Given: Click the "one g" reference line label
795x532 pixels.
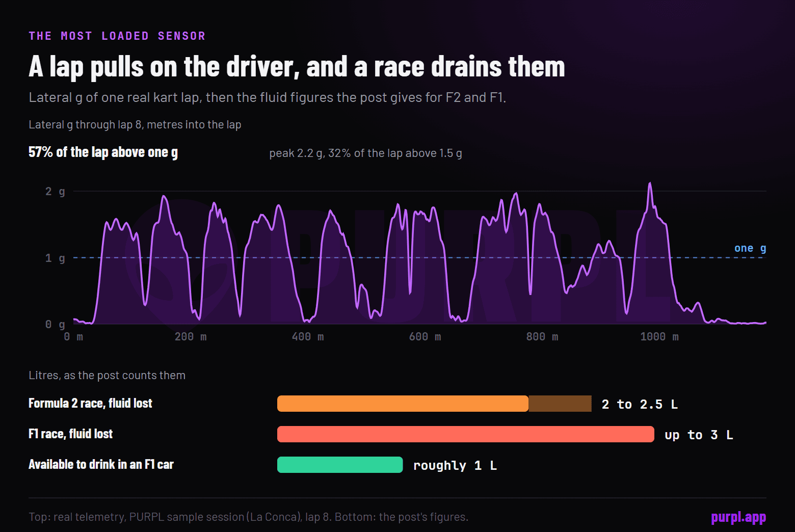Looking at the screenshot, I should [750, 248].
